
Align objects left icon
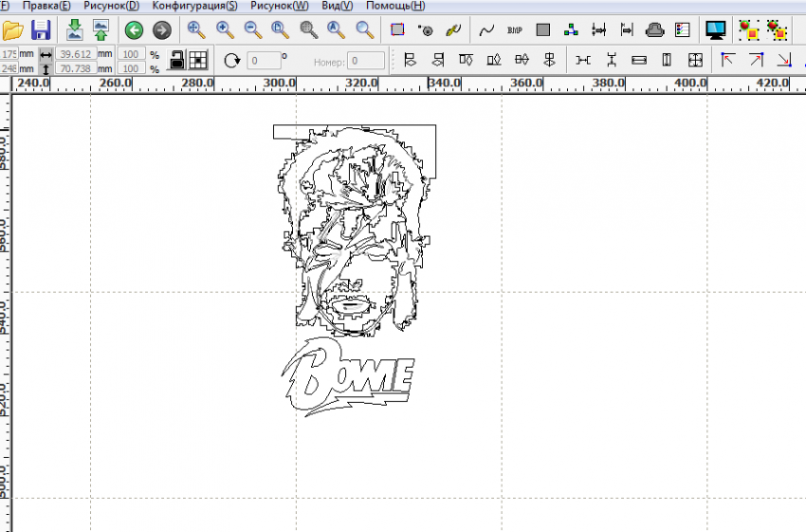[410, 60]
